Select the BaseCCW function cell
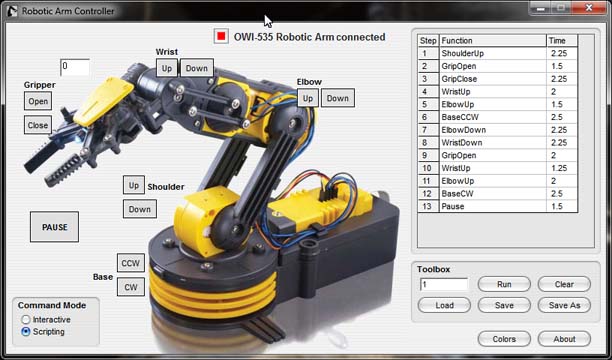This screenshot has height=360, width=612. click(x=493, y=117)
